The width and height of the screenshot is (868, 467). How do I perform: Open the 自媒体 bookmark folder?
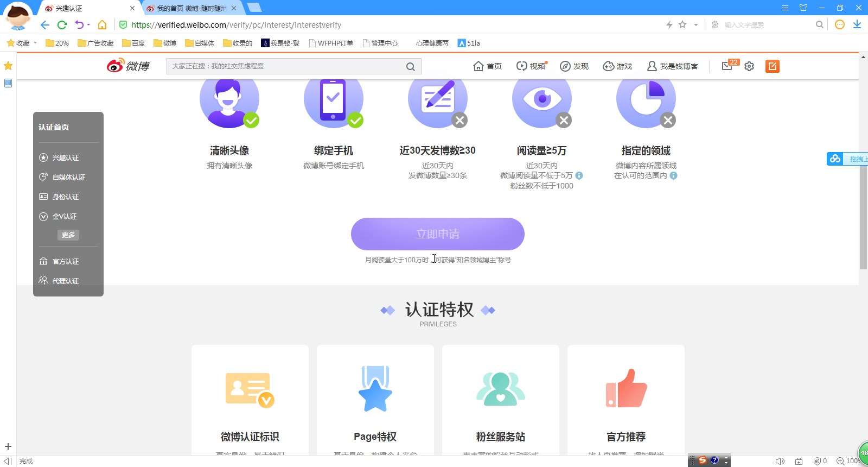(x=200, y=43)
